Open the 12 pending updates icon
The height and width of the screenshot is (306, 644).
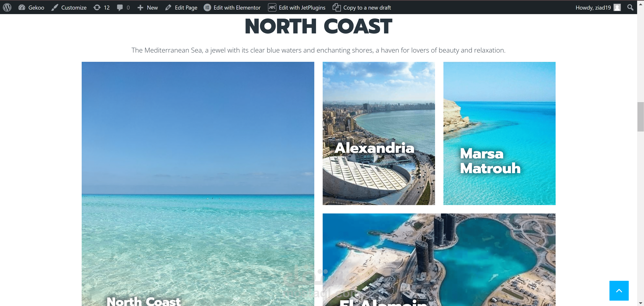(97, 8)
